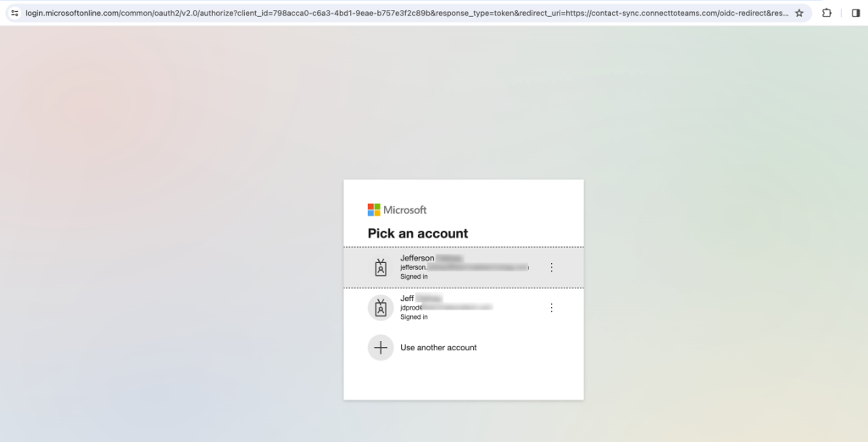Open the browser Extensions puzzle icon
The width and height of the screenshot is (868, 442).
826,13
